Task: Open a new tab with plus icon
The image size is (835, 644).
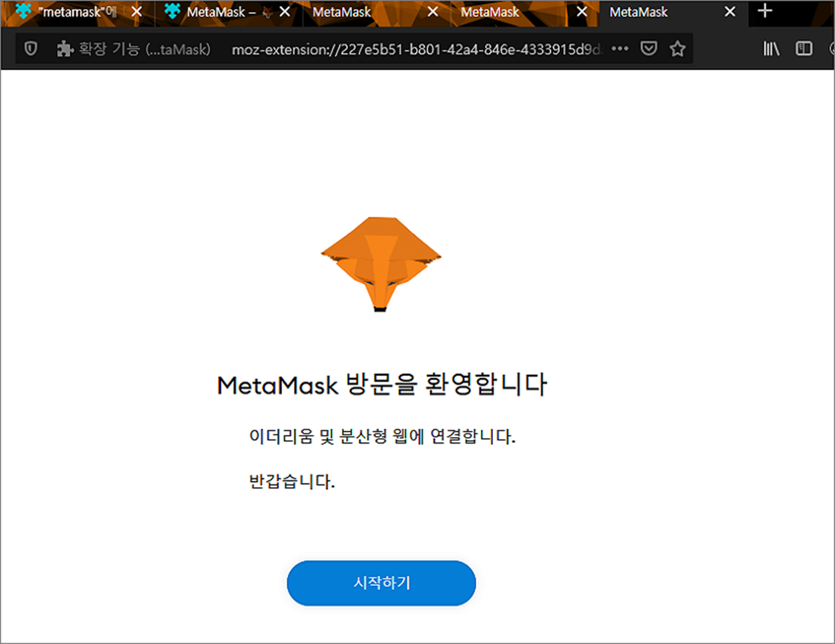Action: pos(765,11)
